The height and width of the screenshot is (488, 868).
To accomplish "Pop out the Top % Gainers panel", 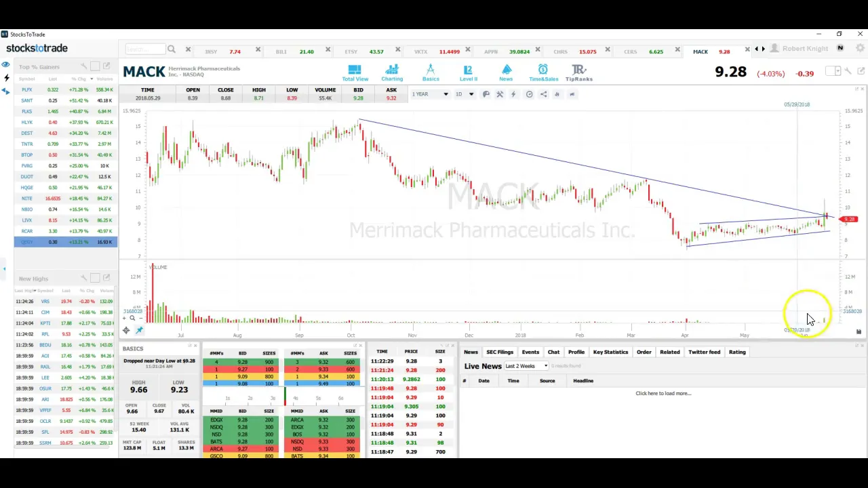I will (x=106, y=66).
